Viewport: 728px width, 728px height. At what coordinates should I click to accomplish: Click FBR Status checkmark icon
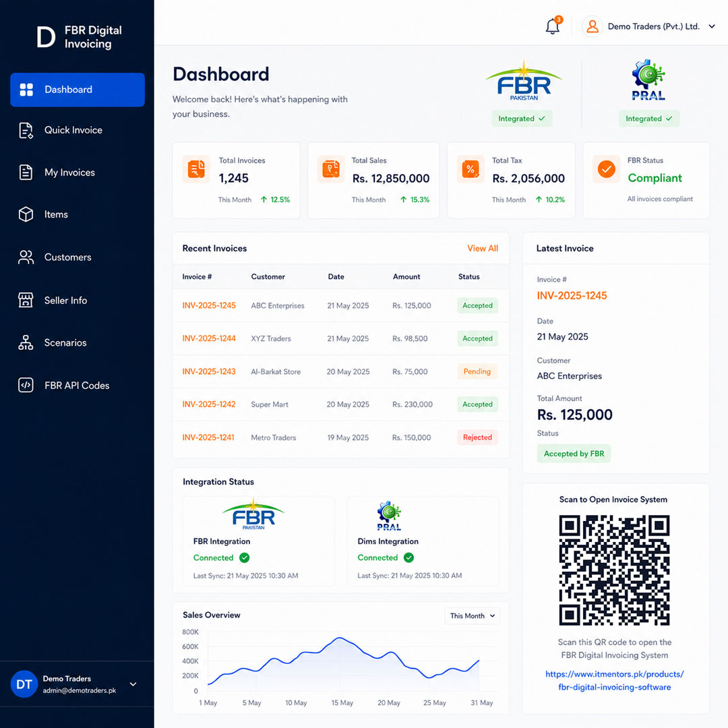coord(607,169)
